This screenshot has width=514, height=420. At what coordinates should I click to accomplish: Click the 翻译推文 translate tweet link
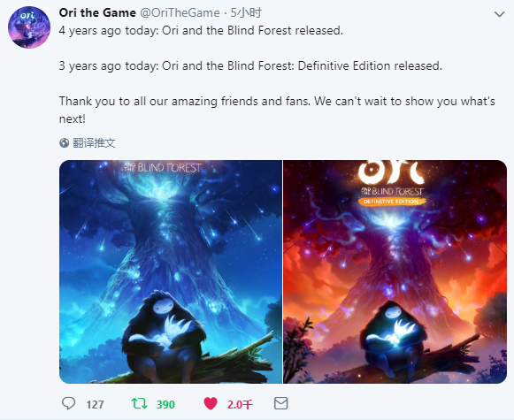(94, 143)
